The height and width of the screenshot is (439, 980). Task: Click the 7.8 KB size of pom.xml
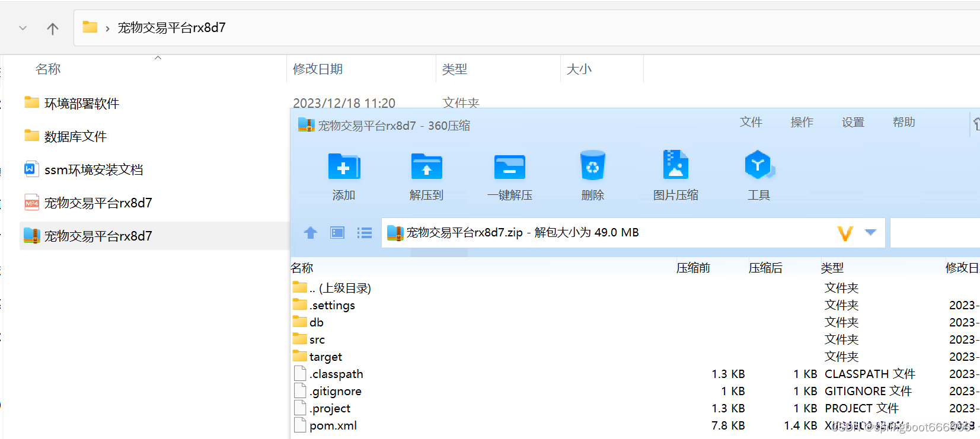pos(728,425)
